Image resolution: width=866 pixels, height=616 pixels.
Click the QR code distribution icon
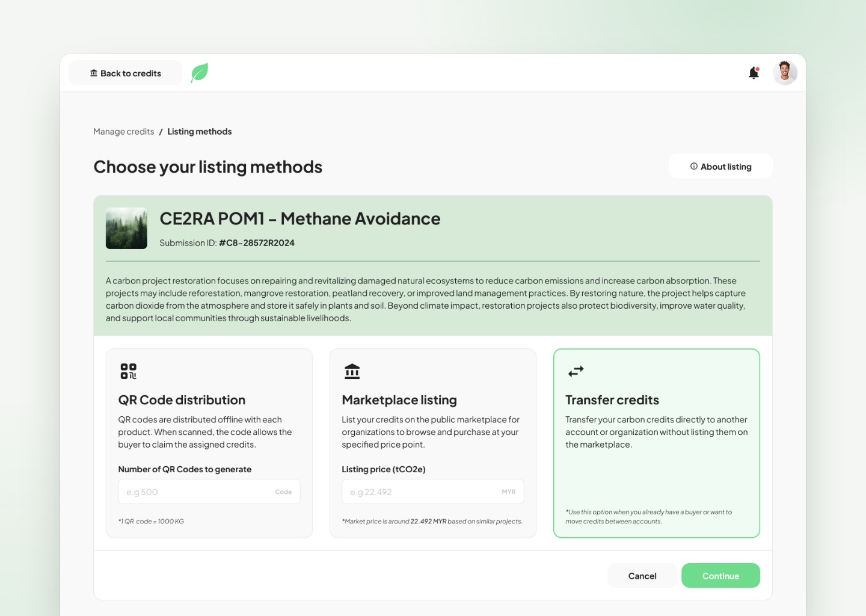click(128, 371)
